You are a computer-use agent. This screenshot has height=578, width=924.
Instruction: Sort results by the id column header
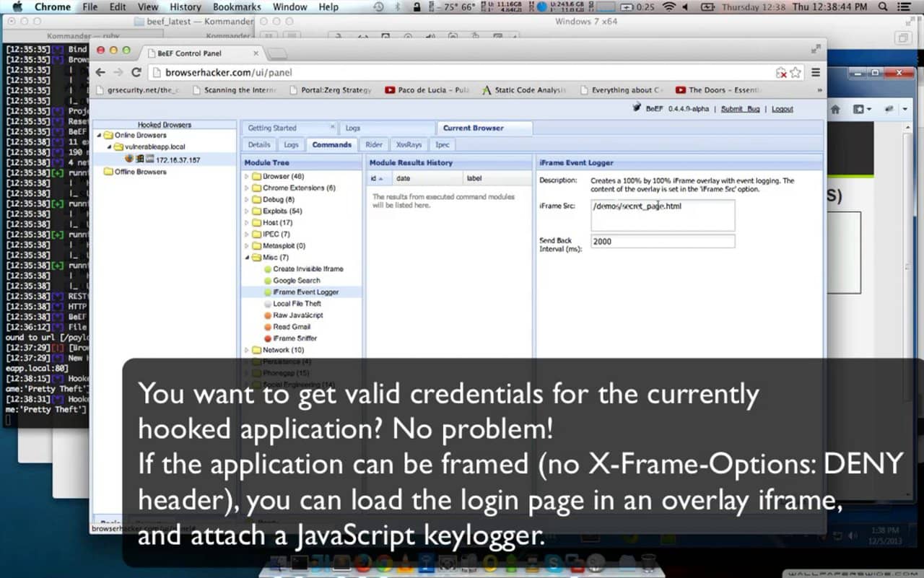[x=379, y=178]
